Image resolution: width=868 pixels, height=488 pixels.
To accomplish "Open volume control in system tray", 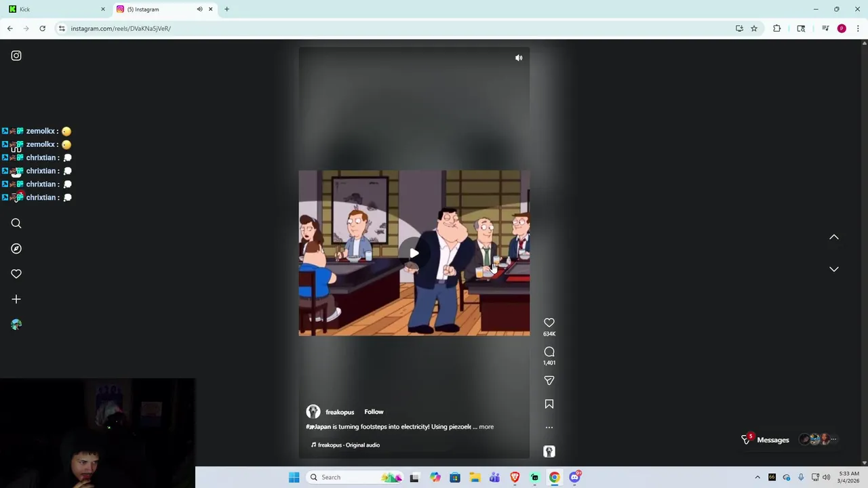I will (826, 477).
